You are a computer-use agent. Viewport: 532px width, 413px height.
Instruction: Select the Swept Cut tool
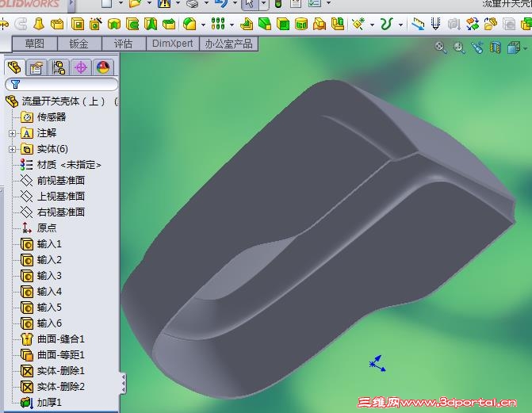[132, 24]
